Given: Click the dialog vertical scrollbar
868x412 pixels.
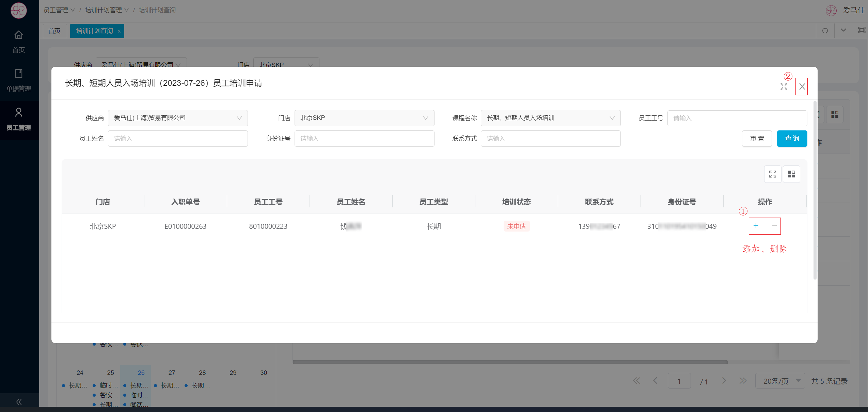Looking at the screenshot, I should point(815,190).
